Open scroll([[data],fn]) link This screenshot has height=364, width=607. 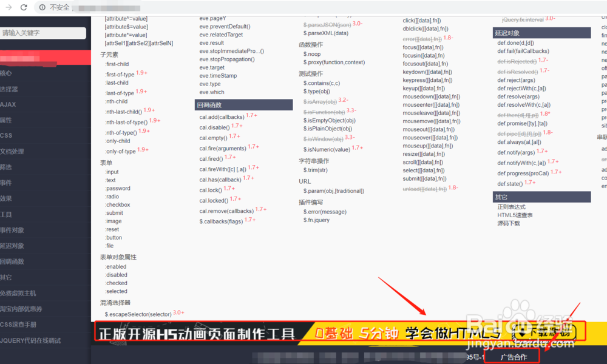click(x=422, y=162)
